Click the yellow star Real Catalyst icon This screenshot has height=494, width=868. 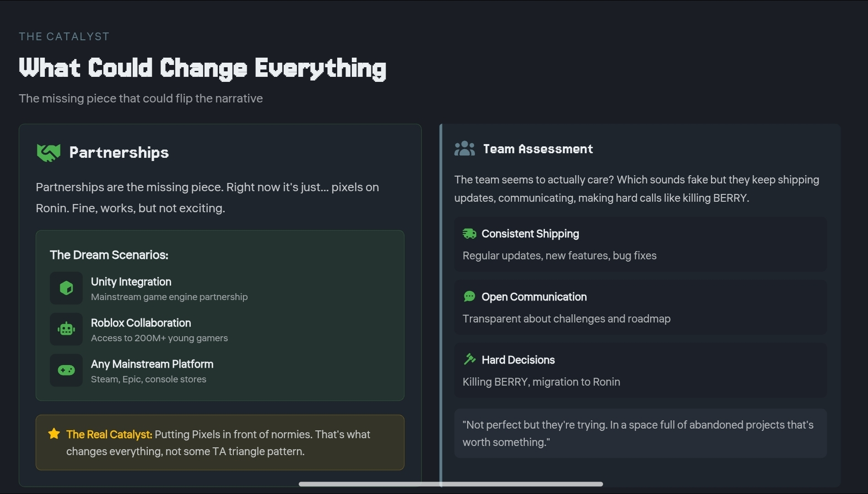pos(54,434)
